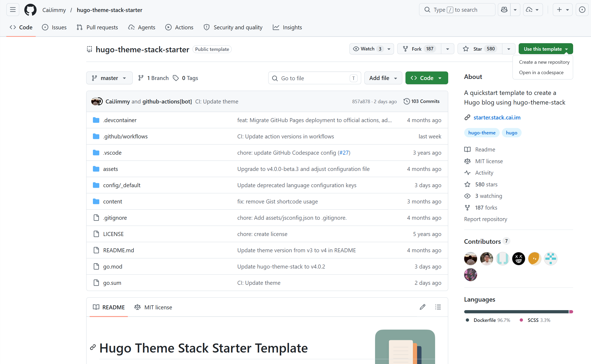This screenshot has width=591, height=364.
Task: Open the Fork options dropdown arrow
Action: [448, 49]
